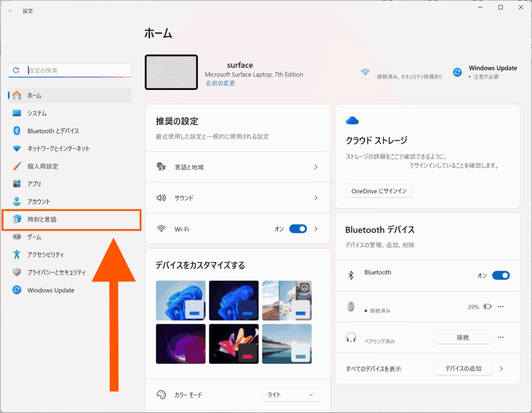The height and width of the screenshot is (413, 532).
Task: Open アプリ settings category
Action: tap(70, 183)
